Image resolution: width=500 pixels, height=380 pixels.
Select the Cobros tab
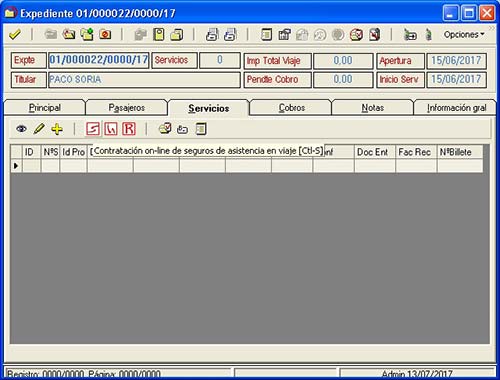292,108
